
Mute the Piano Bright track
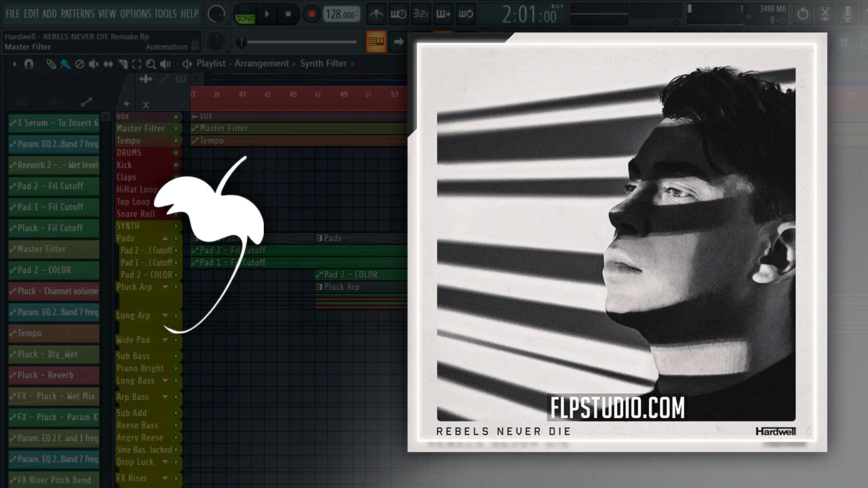pyautogui.click(x=176, y=369)
